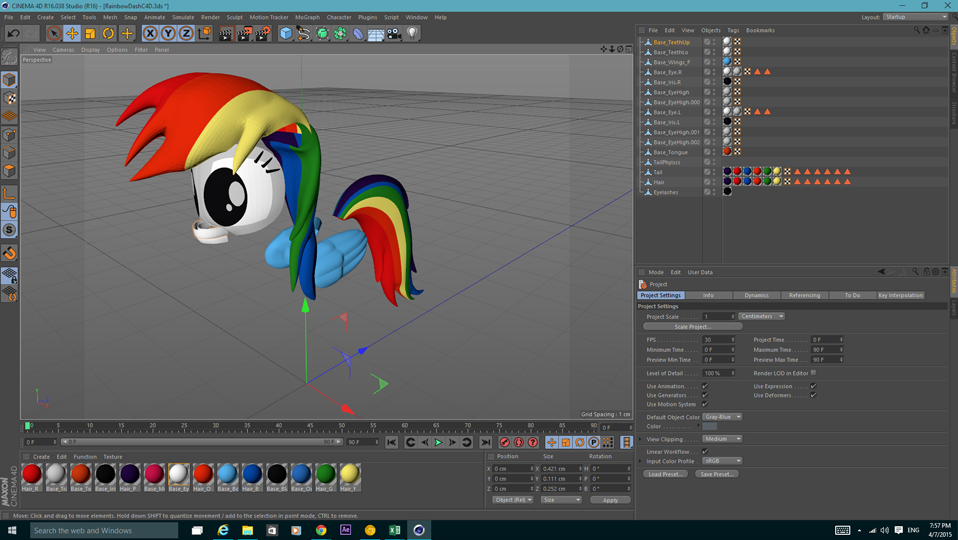Click the FPS value field
The image size is (958, 540).
tap(718, 340)
